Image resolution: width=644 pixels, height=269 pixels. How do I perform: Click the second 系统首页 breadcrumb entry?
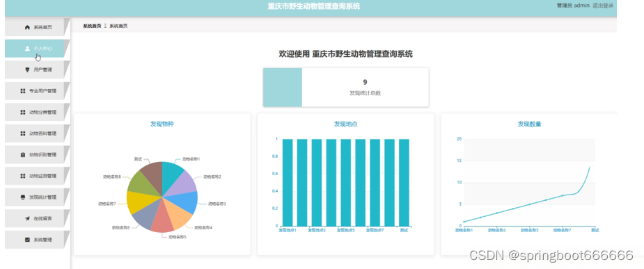click(x=118, y=26)
